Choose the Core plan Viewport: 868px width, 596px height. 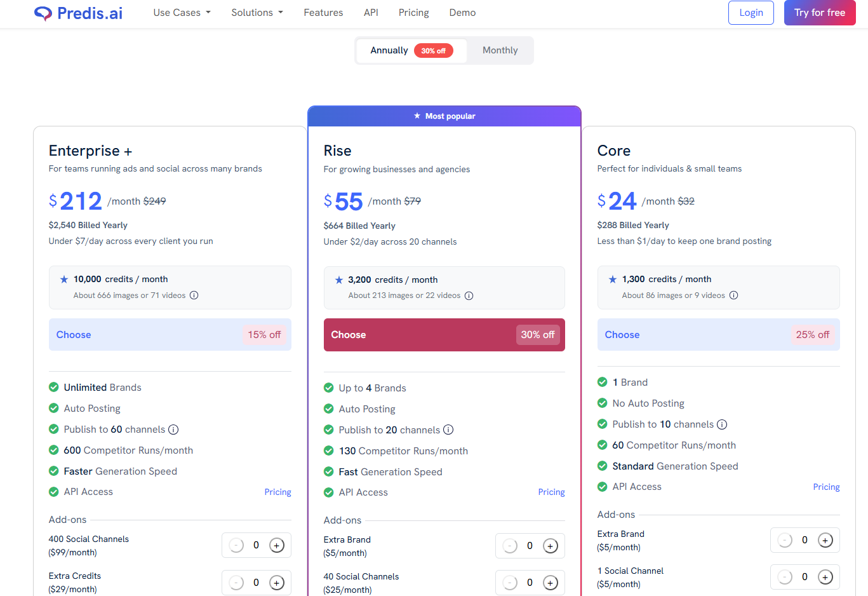click(719, 335)
